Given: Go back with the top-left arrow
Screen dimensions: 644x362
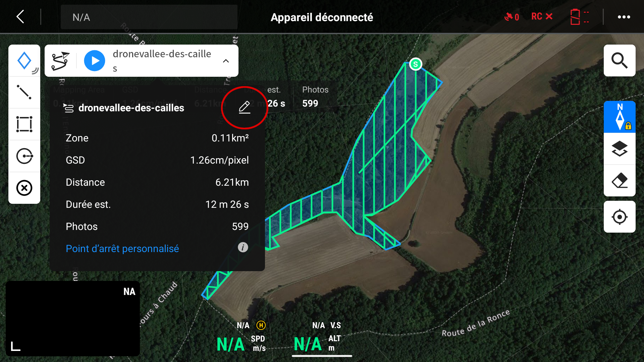Looking at the screenshot, I should tap(20, 16).
